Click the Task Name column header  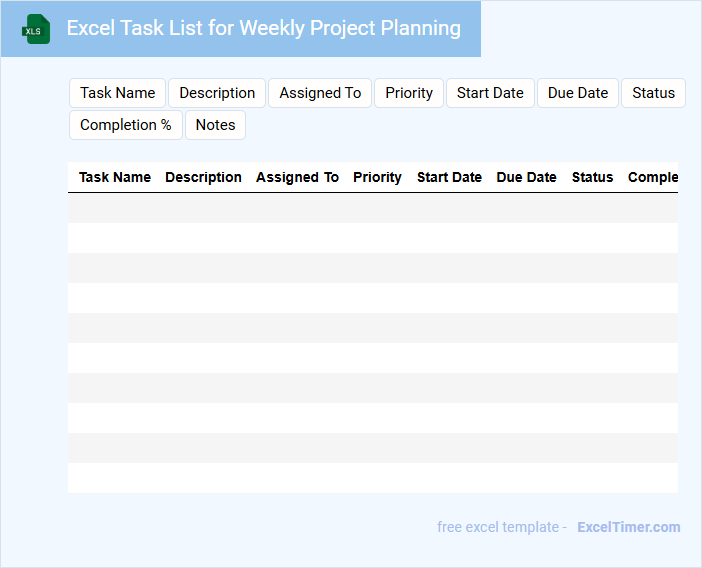[115, 177]
